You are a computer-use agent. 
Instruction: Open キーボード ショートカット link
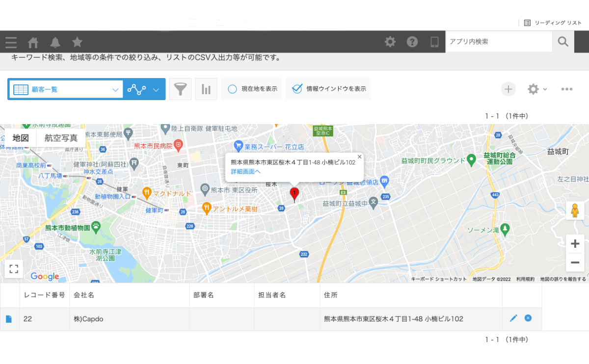coord(439,279)
